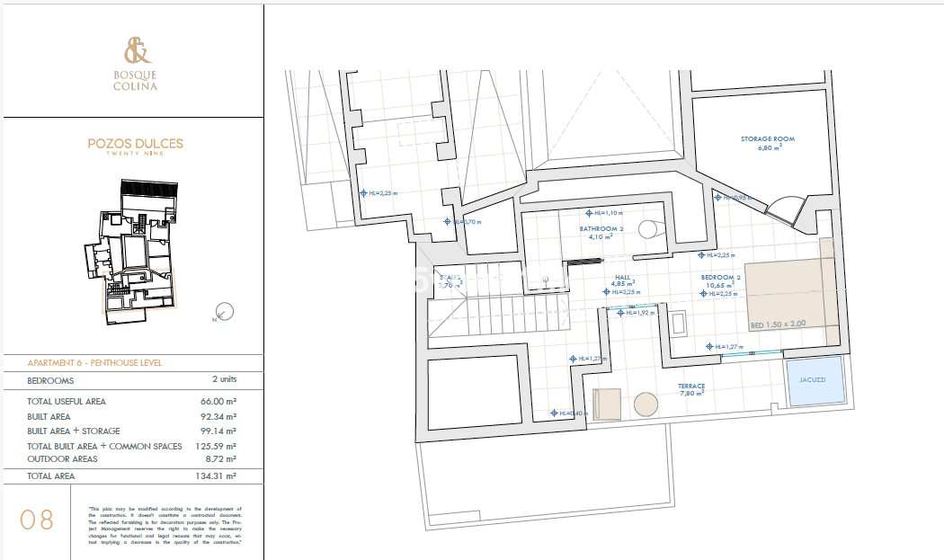The height and width of the screenshot is (560, 944).
Task: Click the Bosque Colina ampersand logo
Action: (x=134, y=49)
